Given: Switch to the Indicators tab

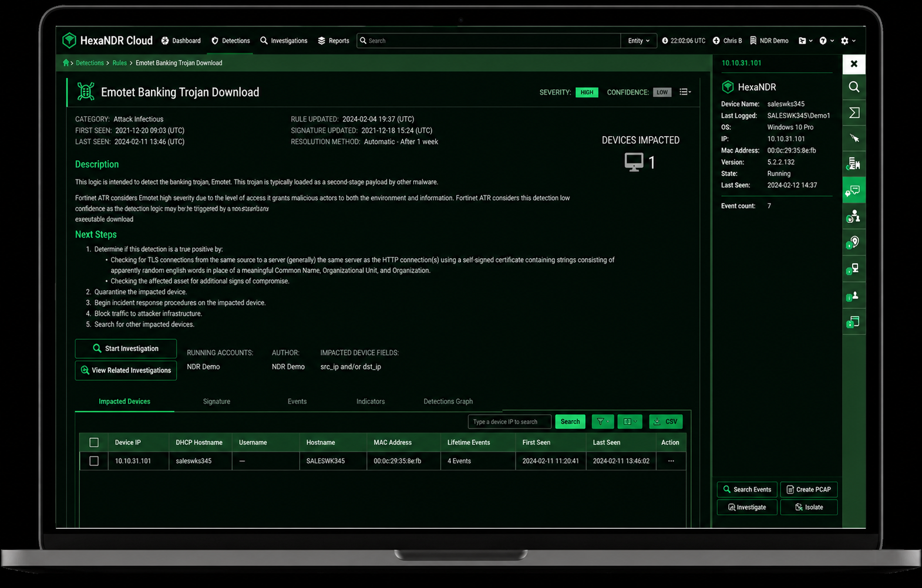Looking at the screenshot, I should [371, 401].
